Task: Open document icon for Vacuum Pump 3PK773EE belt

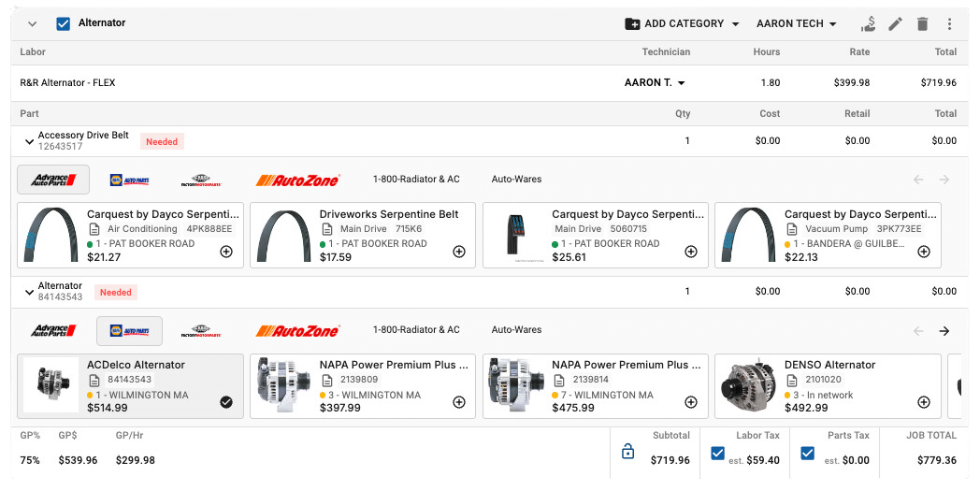Action: tap(792, 229)
